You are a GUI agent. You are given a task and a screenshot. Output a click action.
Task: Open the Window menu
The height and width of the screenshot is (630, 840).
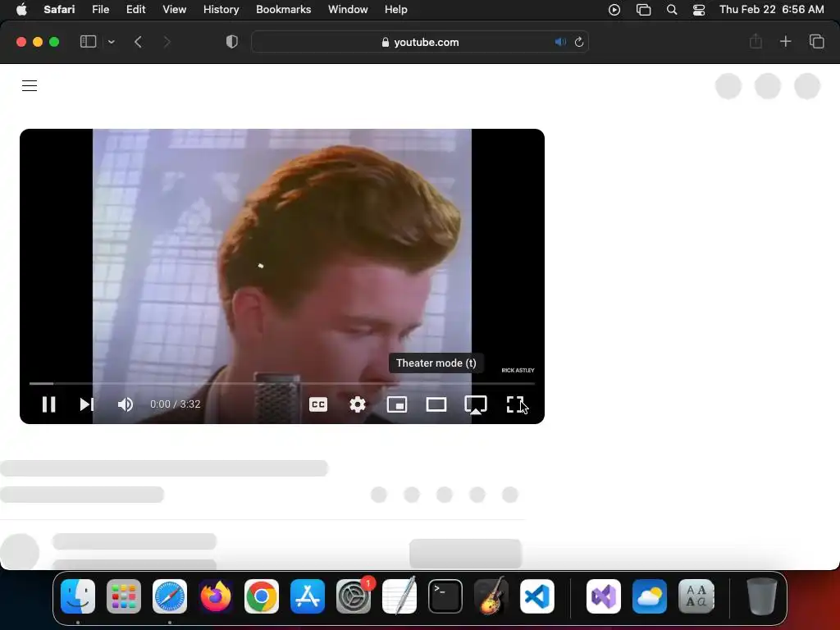[348, 10]
